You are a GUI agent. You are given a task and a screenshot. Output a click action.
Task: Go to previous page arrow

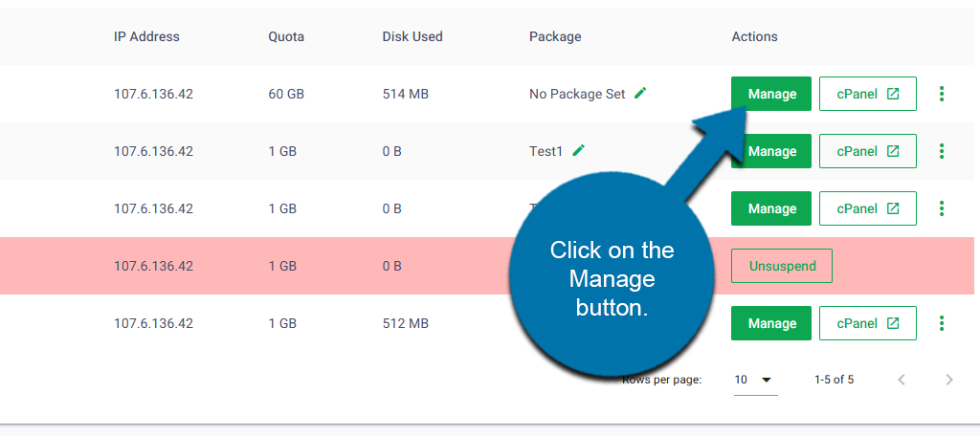902,380
